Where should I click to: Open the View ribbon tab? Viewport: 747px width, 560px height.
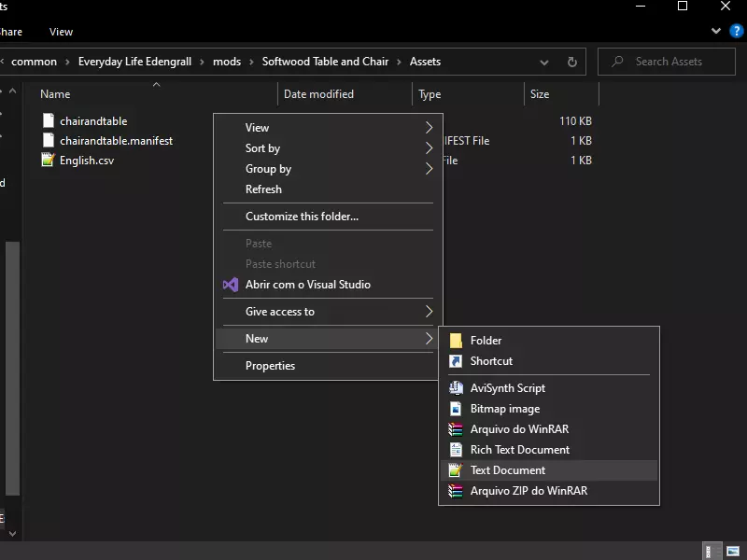click(x=61, y=32)
